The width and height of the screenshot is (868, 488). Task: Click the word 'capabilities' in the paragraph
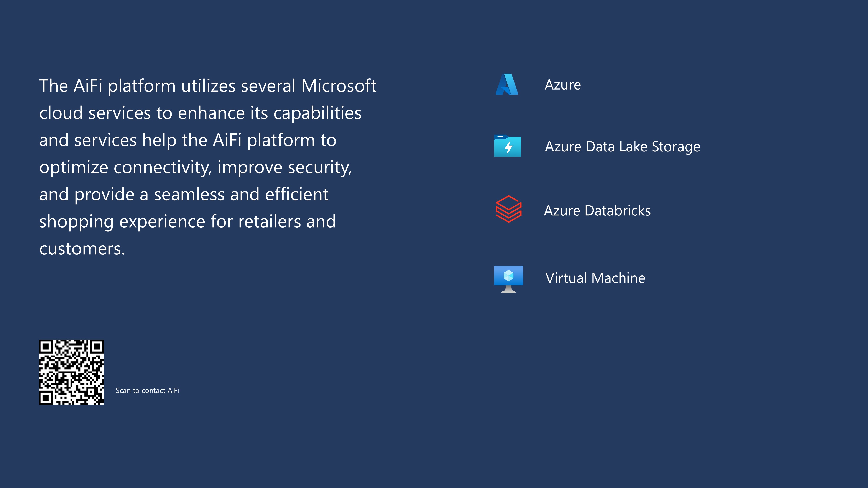[317, 113]
